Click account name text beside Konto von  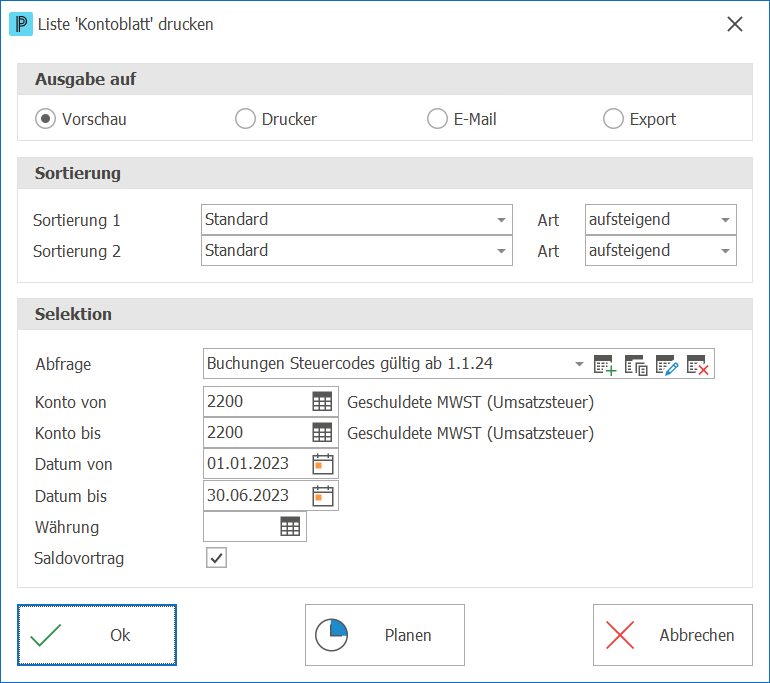pyautogui.click(x=470, y=402)
